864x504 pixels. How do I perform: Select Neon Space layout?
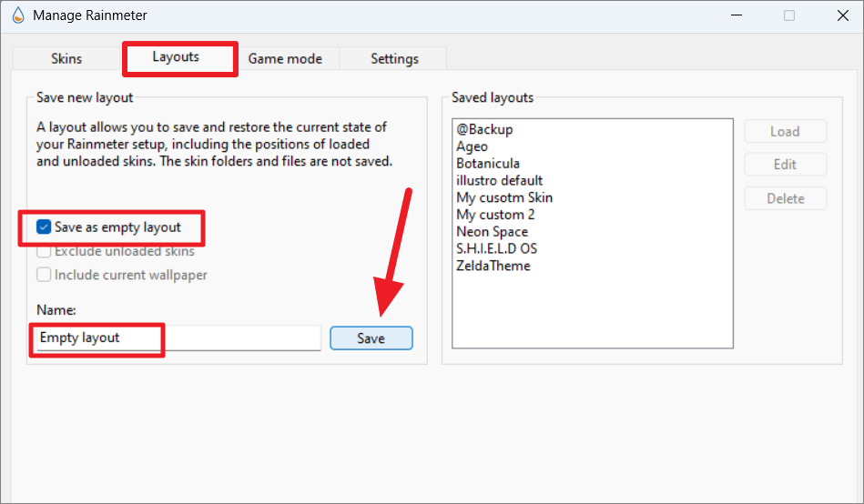(x=492, y=232)
